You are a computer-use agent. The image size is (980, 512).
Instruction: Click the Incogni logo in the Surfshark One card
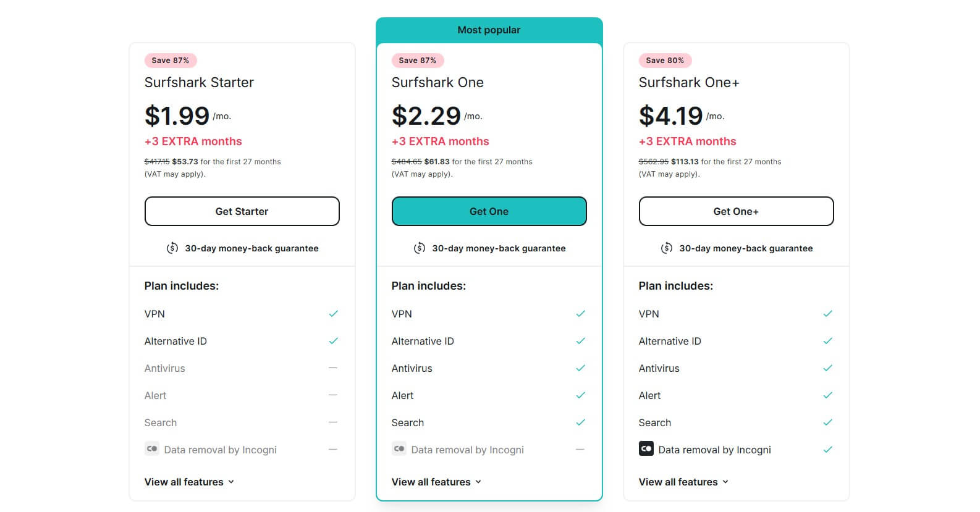point(399,449)
